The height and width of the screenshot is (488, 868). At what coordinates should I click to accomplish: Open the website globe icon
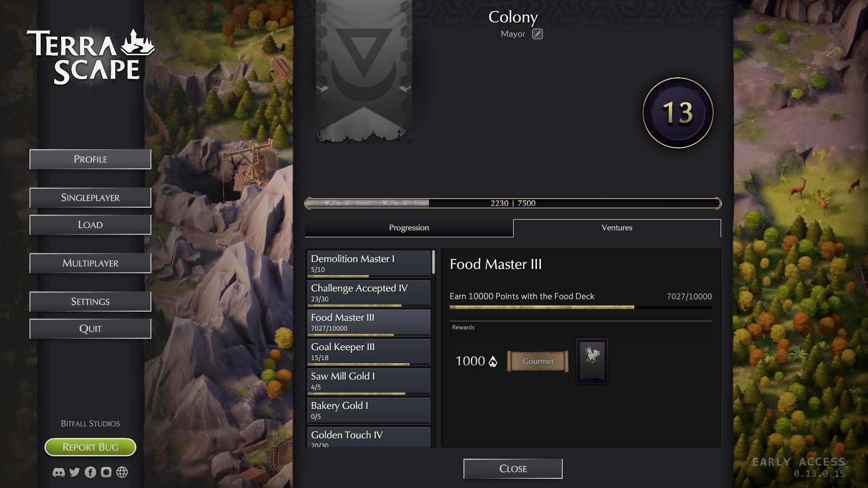click(122, 472)
